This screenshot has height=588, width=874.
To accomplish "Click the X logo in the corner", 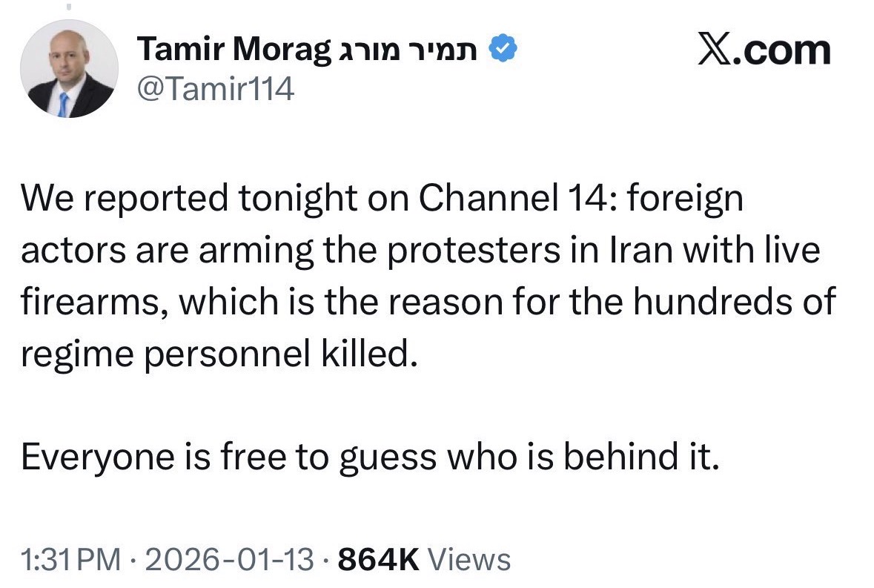I will pos(713,50).
